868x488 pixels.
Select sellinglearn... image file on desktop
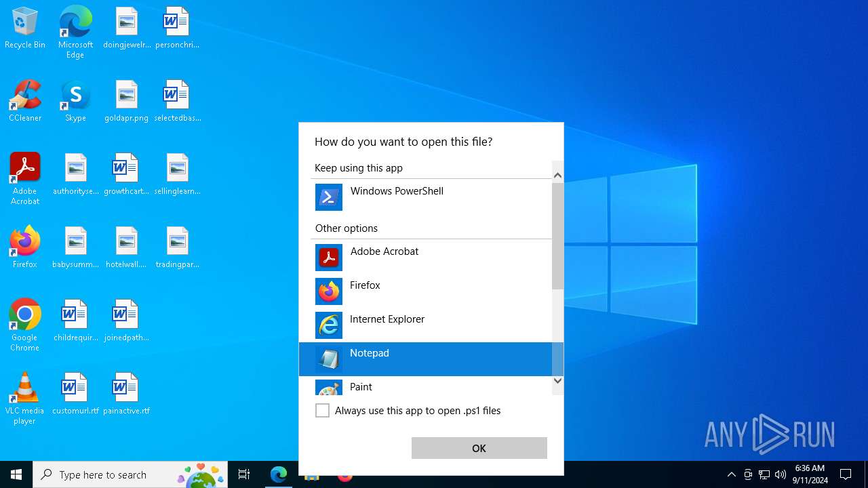click(x=177, y=174)
